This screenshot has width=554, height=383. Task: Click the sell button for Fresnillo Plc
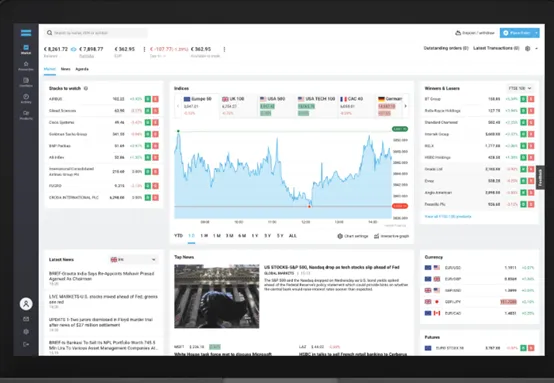pos(531,204)
